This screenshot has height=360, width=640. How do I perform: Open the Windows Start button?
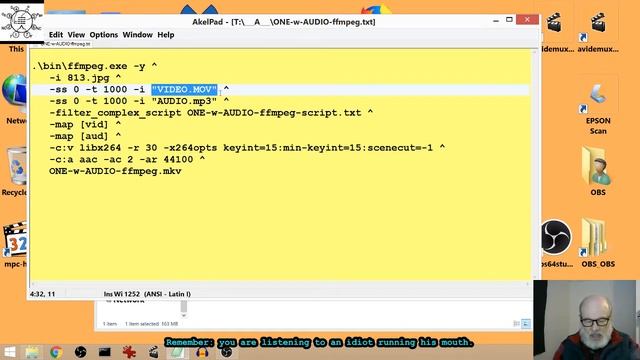(9, 352)
